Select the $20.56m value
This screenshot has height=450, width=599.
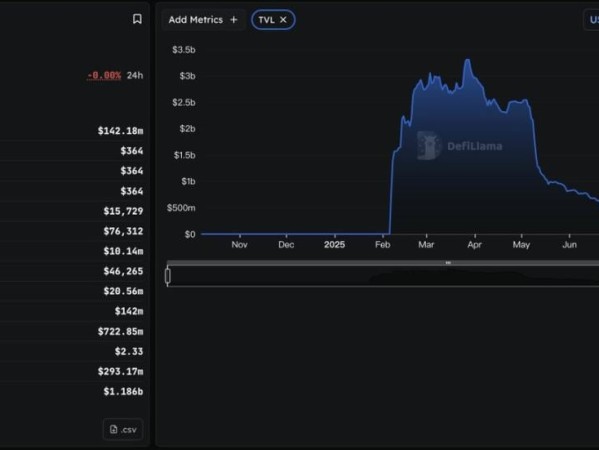point(123,291)
